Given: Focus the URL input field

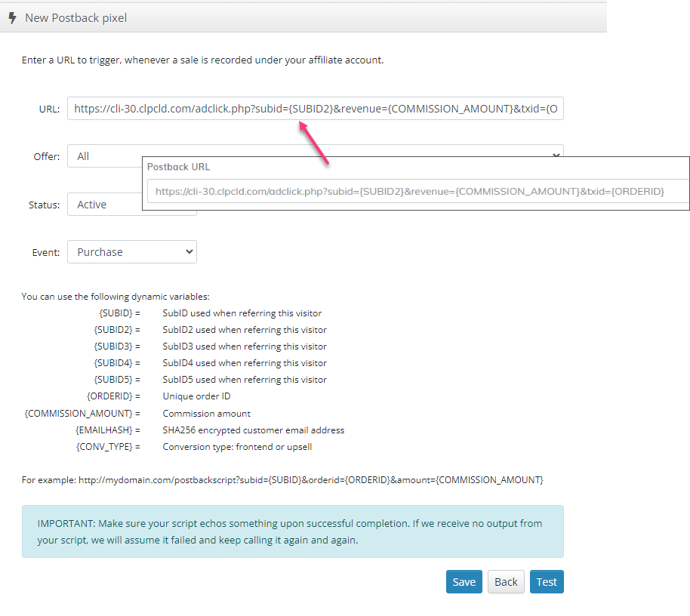Looking at the screenshot, I should 315,109.
